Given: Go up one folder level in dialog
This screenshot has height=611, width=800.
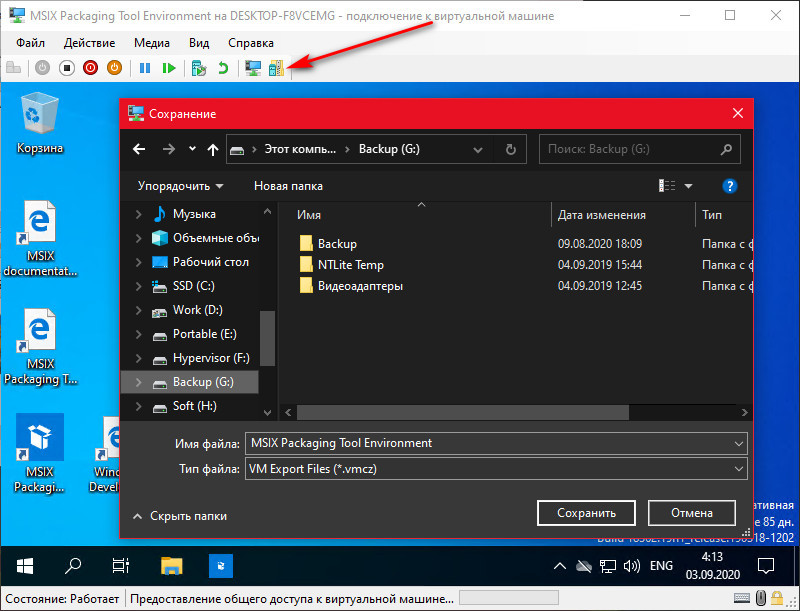Looking at the screenshot, I should 213,149.
